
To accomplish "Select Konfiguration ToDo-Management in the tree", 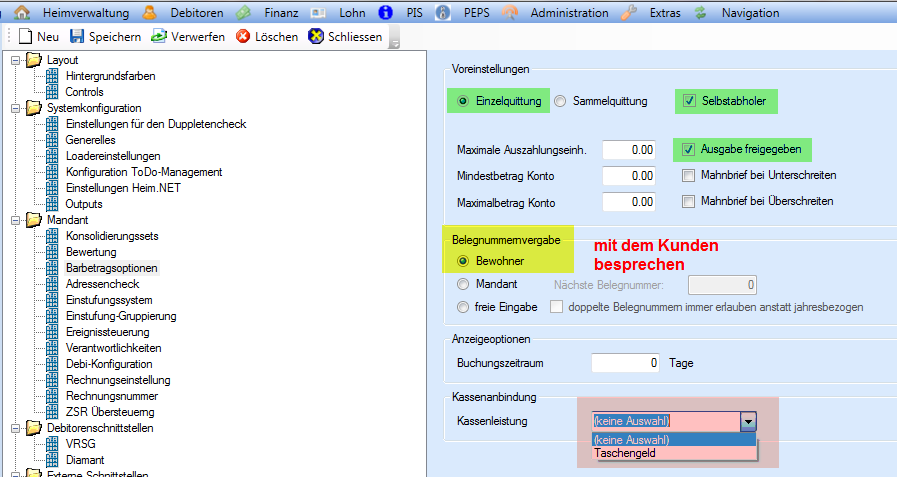I will pyautogui.click(x=144, y=172).
